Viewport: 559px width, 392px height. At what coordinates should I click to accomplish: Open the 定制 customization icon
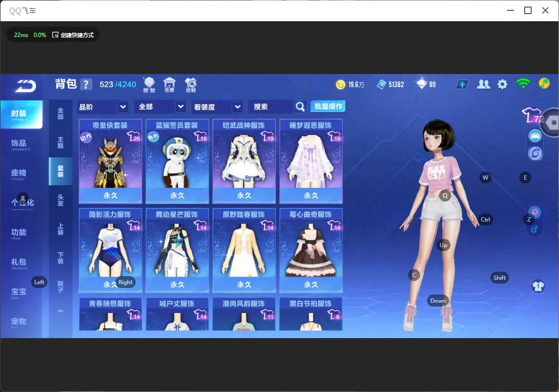pos(190,85)
